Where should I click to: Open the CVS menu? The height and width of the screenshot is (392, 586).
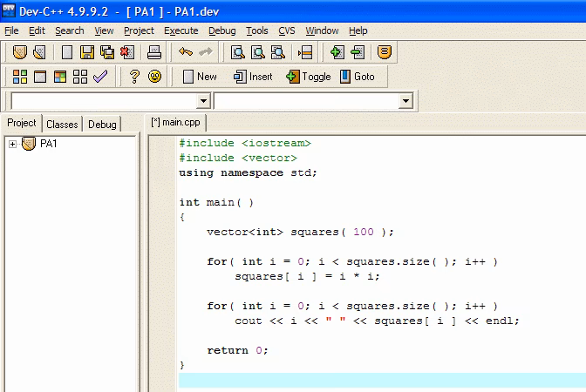point(287,30)
